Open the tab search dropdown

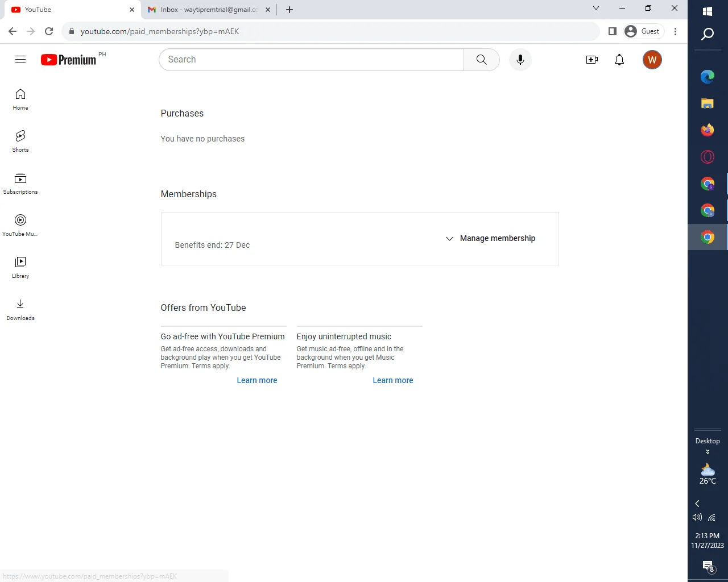595,9
